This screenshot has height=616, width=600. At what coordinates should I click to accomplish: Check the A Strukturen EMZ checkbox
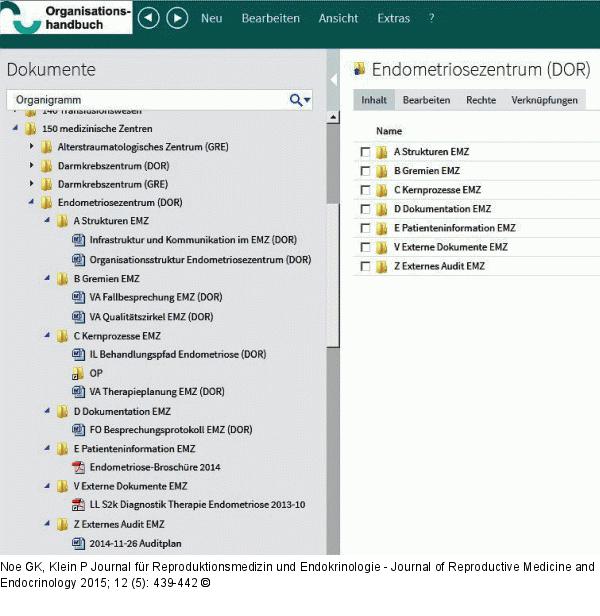pos(365,152)
